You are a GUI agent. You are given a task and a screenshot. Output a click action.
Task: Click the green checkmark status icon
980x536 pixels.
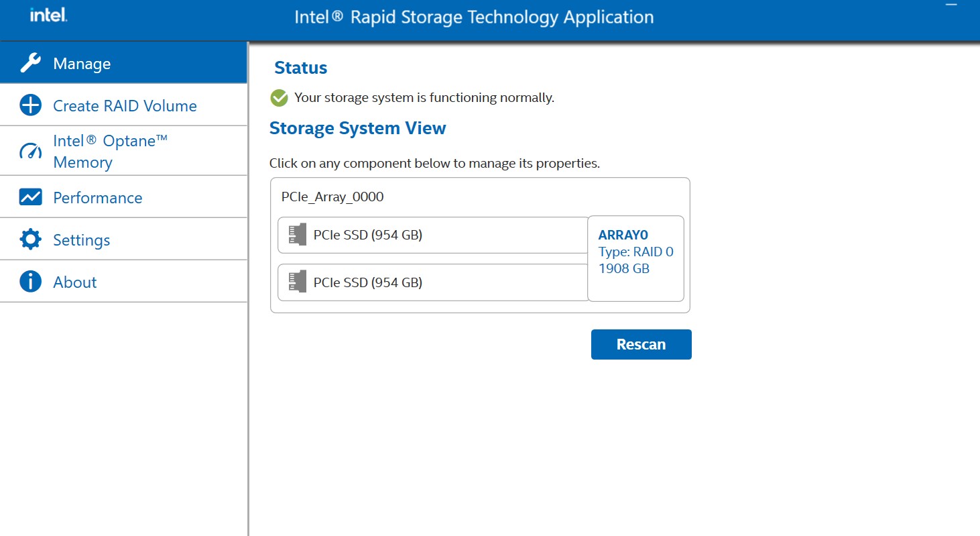pos(279,98)
